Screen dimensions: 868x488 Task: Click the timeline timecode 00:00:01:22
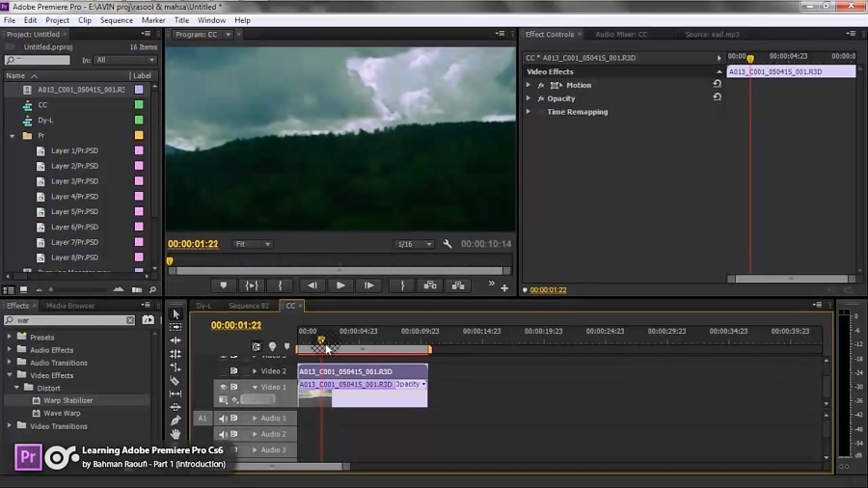(x=236, y=325)
